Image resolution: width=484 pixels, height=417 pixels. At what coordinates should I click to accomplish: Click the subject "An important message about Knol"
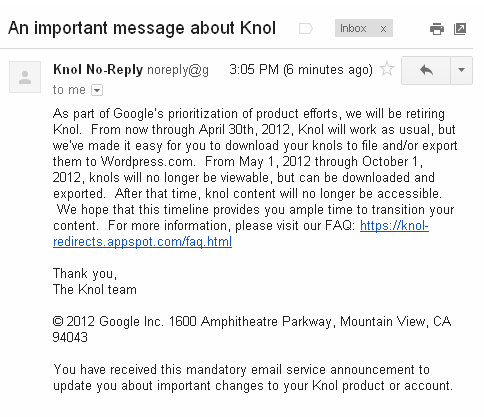(142, 28)
